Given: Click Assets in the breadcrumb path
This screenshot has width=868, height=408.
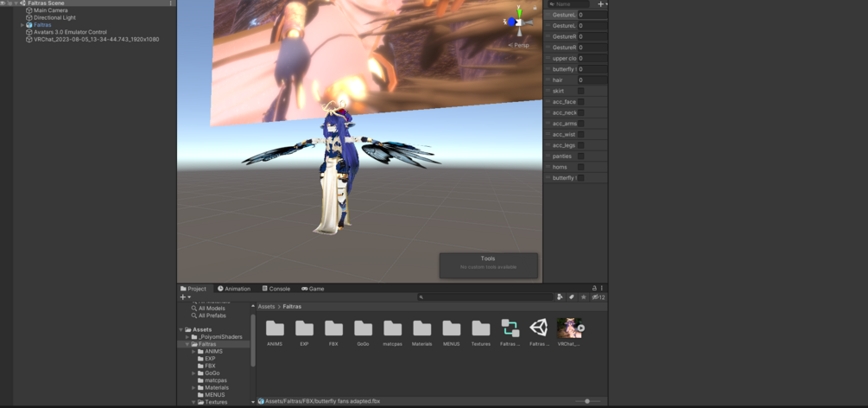Looking at the screenshot, I should (x=266, y=307).
